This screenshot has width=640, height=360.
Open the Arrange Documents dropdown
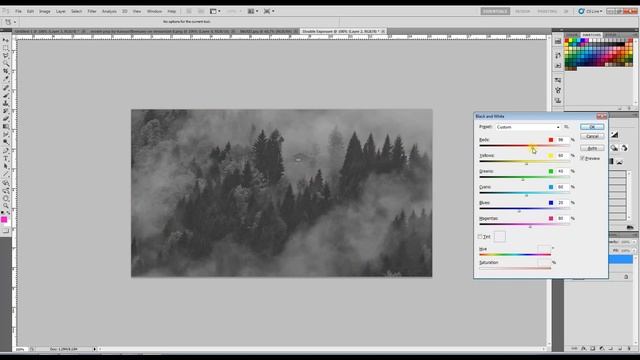pos(253,11)
